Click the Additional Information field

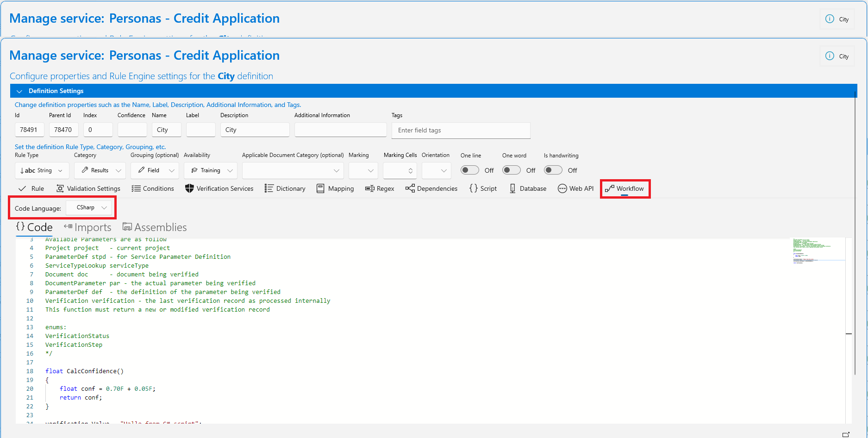[341, 130]
